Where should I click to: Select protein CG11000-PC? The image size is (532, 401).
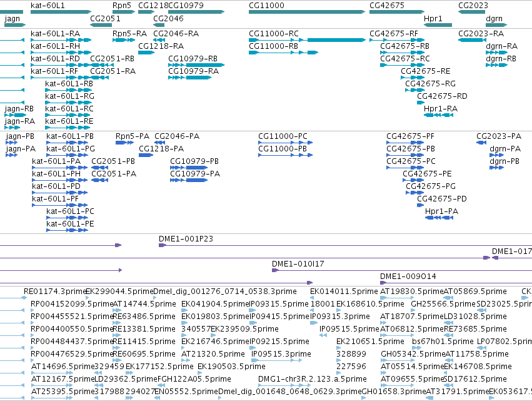[285, 143]
